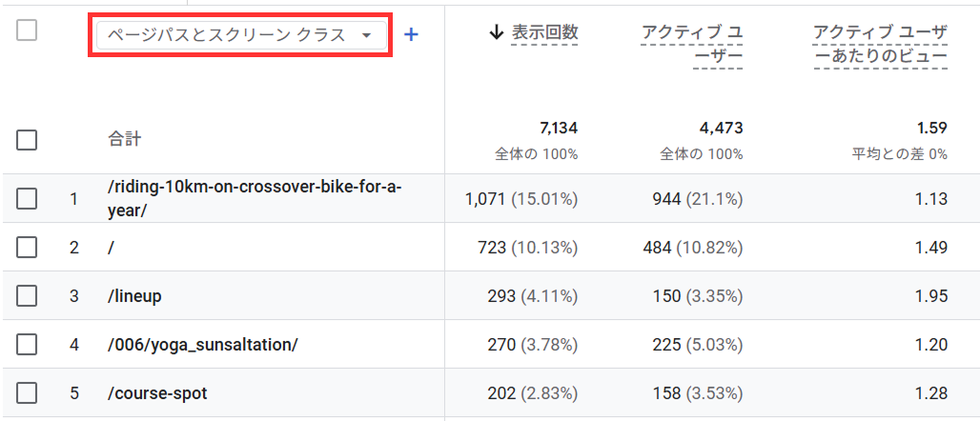
Task: Sort by 表示回数 column header
Action: point(544,33)
